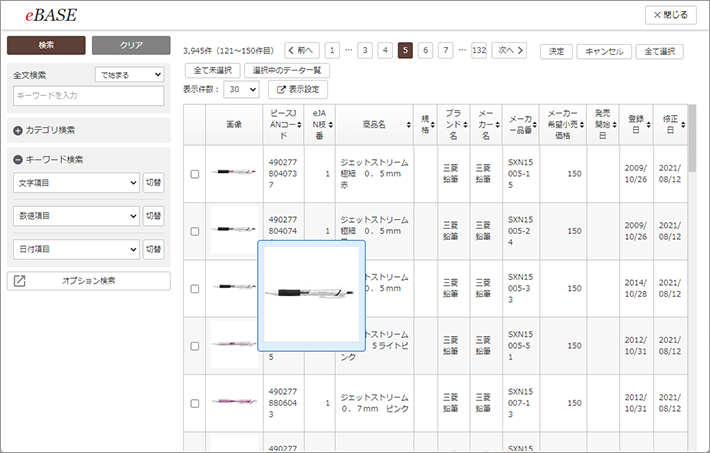Check the row with SXN15 005-3

[x=195, y=289]
